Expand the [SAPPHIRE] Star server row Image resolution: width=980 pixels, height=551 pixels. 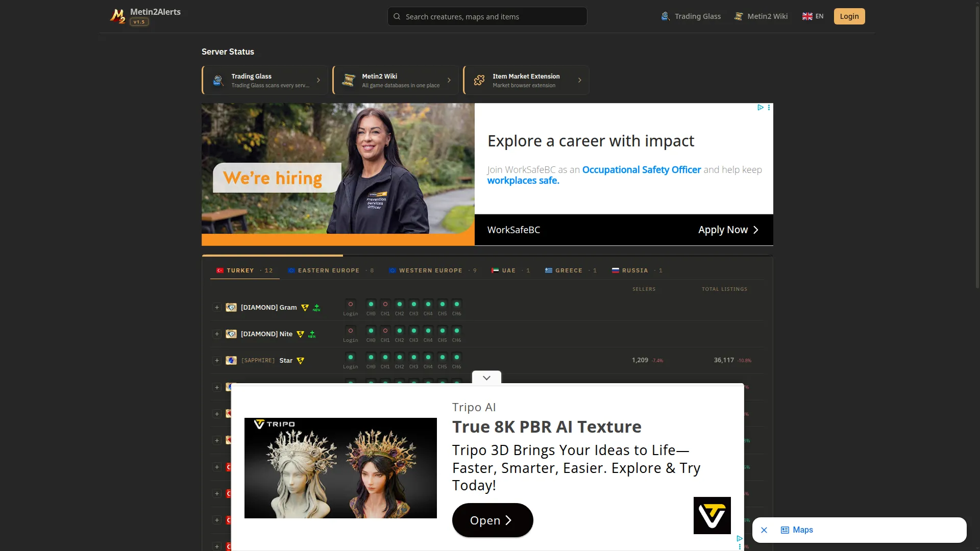(217, 361)
